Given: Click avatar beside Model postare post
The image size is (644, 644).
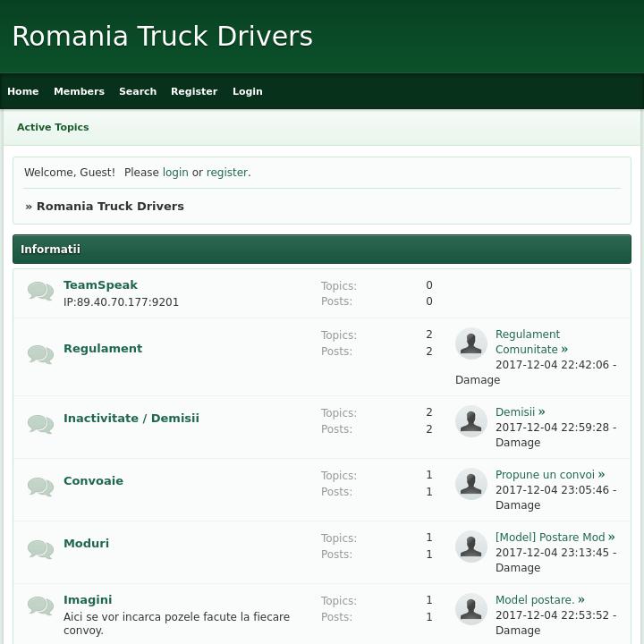Looking at the screenshot, I should pyautogui.click(x=471, y=609).
